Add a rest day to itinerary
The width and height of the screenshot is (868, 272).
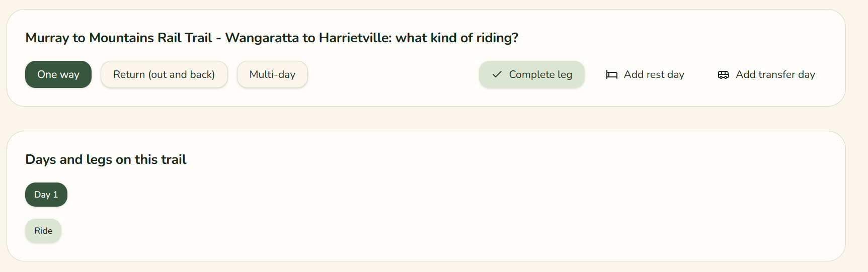tap(645, 74)
